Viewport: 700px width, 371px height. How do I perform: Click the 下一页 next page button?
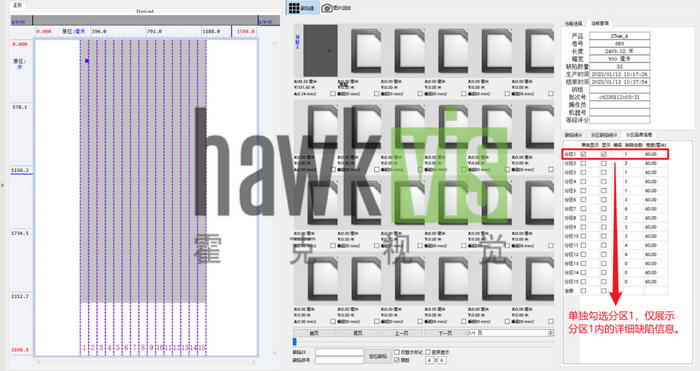pos(445,333)
